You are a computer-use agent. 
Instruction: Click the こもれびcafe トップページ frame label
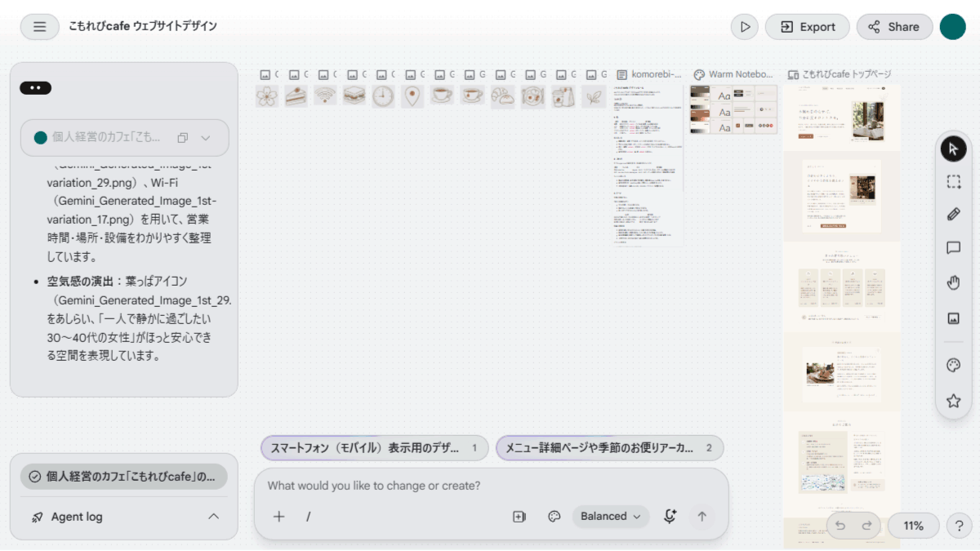pos(840,74)
